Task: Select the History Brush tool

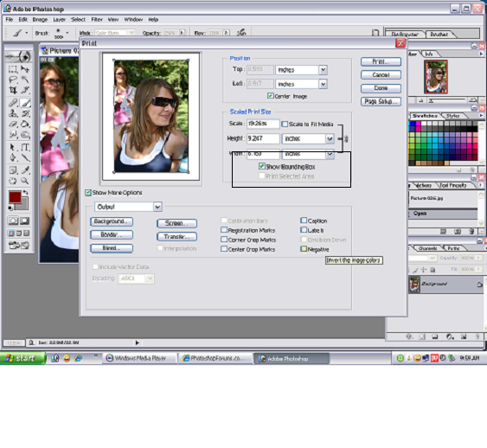Action: (x=25, y=113)
